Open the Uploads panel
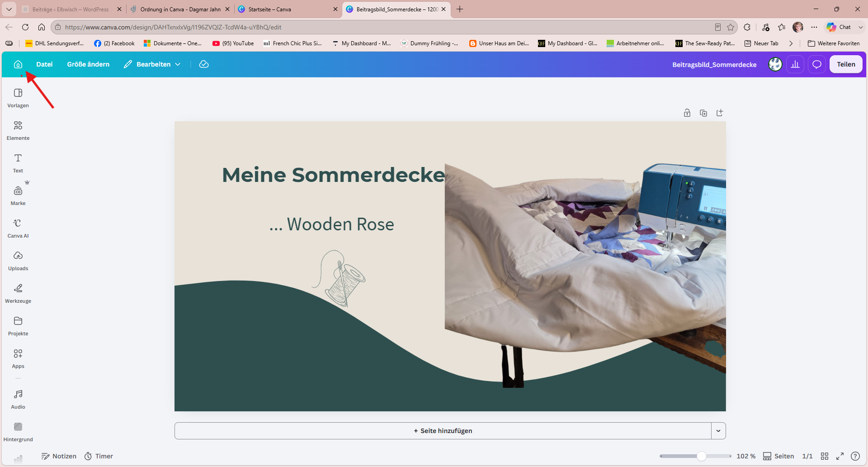 [x=18, y=261]
